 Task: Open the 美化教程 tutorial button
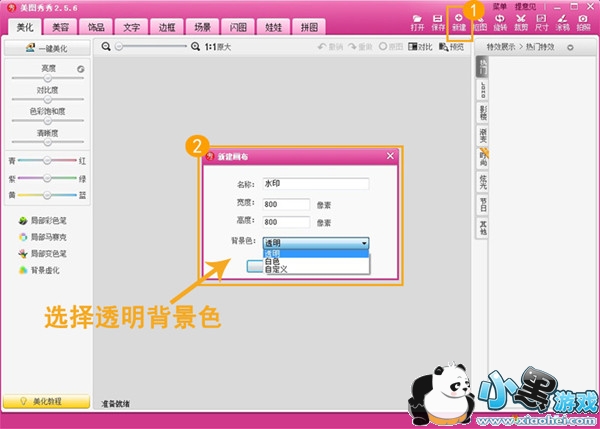point(46,401)
